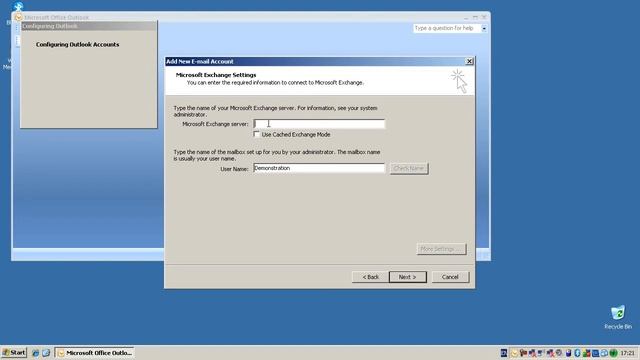Click the Bluetooth desktop icon at top-left
Viewport: 640px width, 360px height.
[18, 7]
